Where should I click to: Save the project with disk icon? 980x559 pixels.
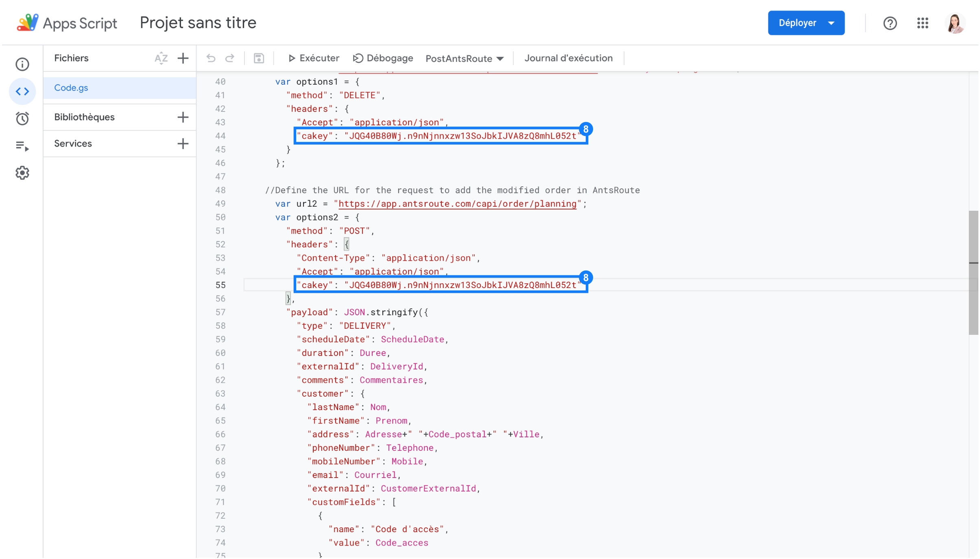tap(259, 58)
